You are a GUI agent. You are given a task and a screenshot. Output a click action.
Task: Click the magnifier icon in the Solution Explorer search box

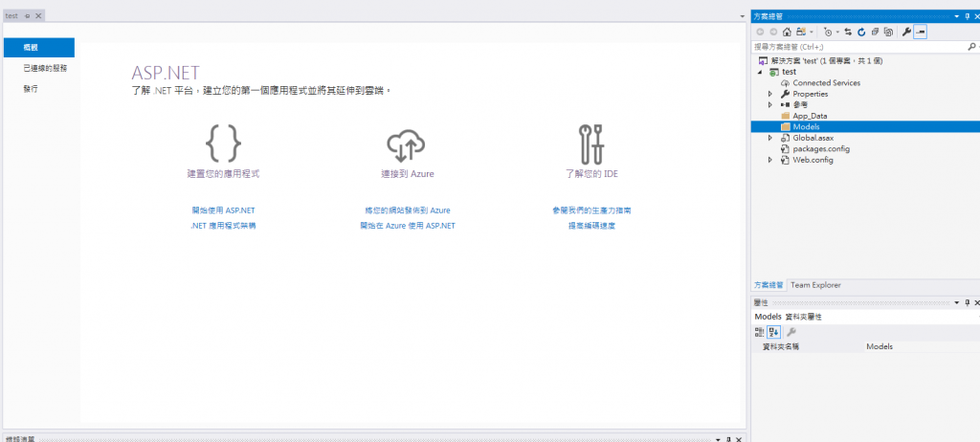tap(972, 47)
